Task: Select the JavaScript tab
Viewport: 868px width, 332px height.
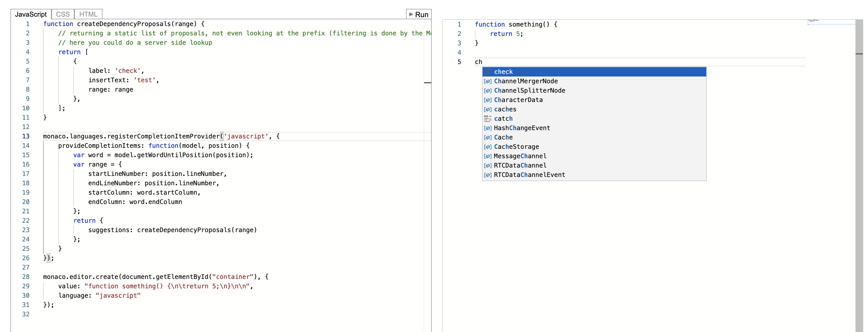Action: [x=31, y=14]
